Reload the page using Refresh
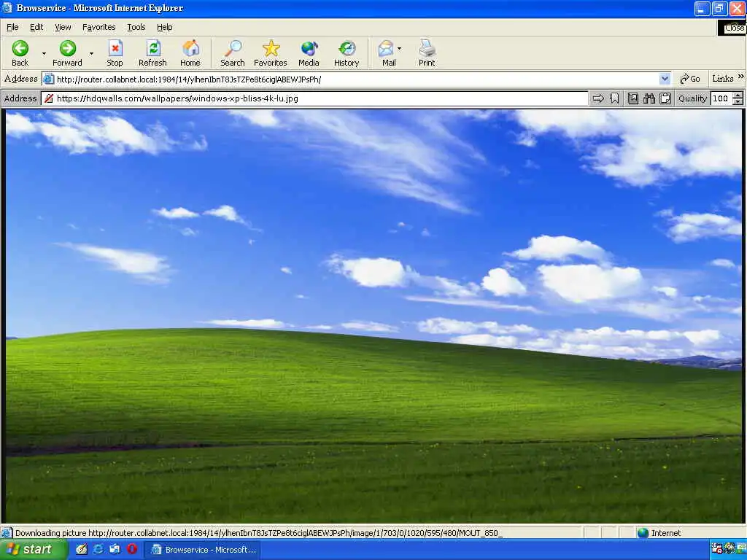The height and width of the screenshot is (560, 747). [152, 52]
